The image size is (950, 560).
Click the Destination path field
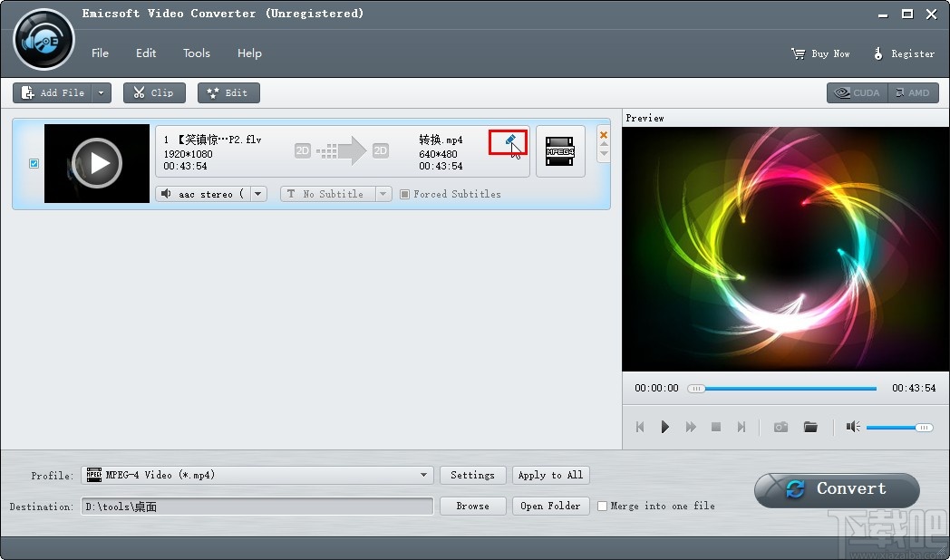(257, 507)
